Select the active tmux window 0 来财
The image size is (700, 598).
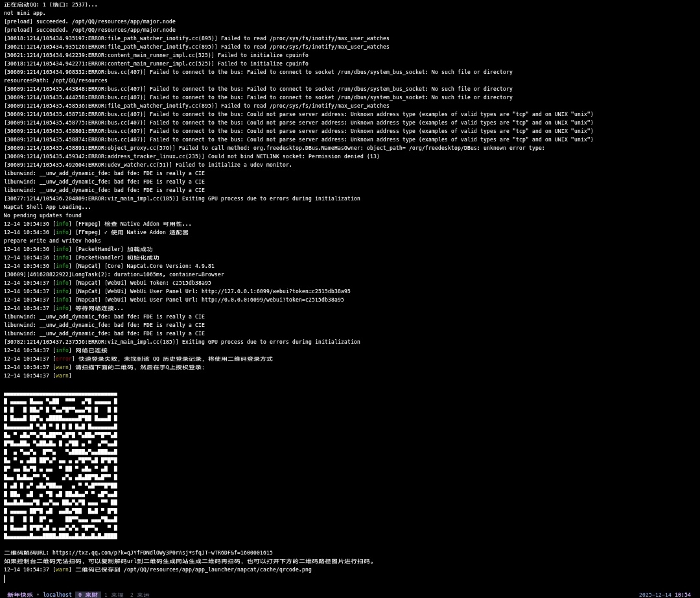(x=87, y=595)
